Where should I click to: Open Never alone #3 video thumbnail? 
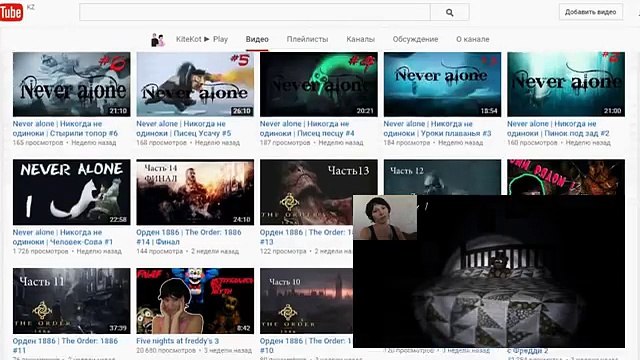coord(442,84)
